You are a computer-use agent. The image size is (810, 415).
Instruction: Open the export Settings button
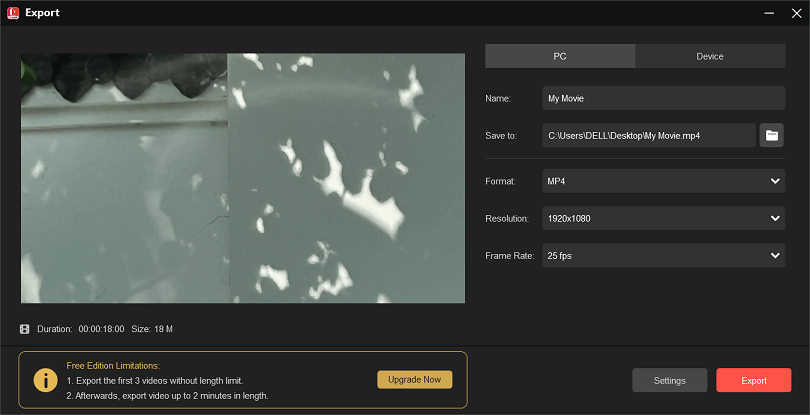[x=669, y=380]
